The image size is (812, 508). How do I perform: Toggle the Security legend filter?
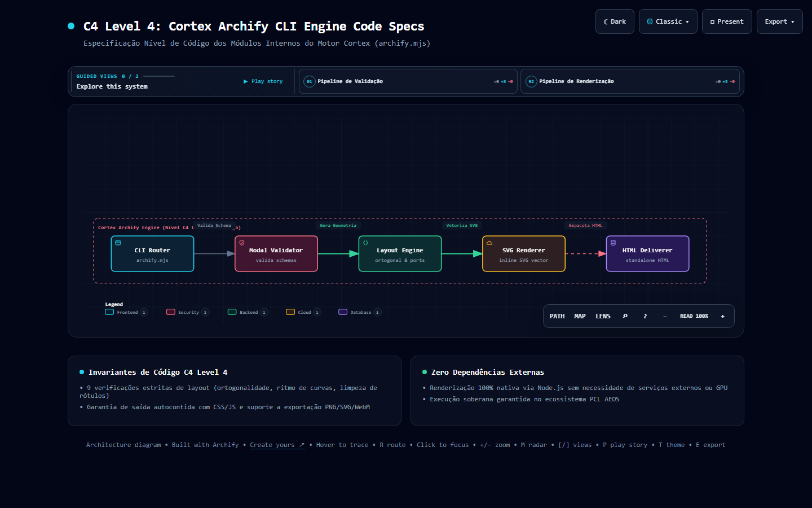pyautogui.click(x=188, y=312)
